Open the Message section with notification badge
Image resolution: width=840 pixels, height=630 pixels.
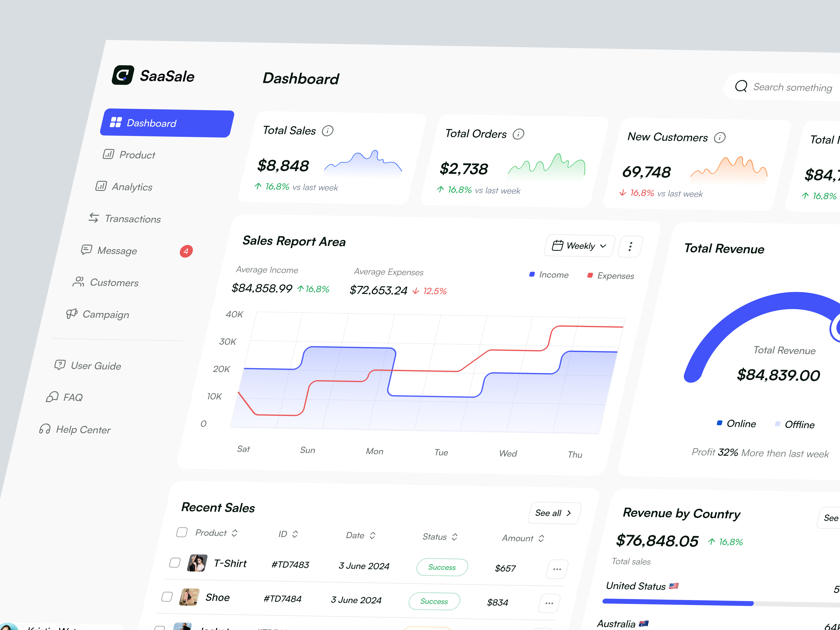coord(117,251)
